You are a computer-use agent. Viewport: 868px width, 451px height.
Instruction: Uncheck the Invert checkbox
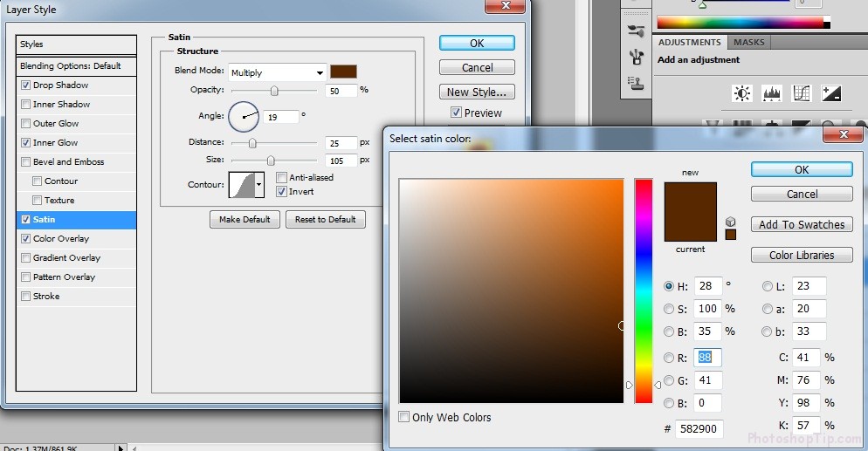[281, 192]
